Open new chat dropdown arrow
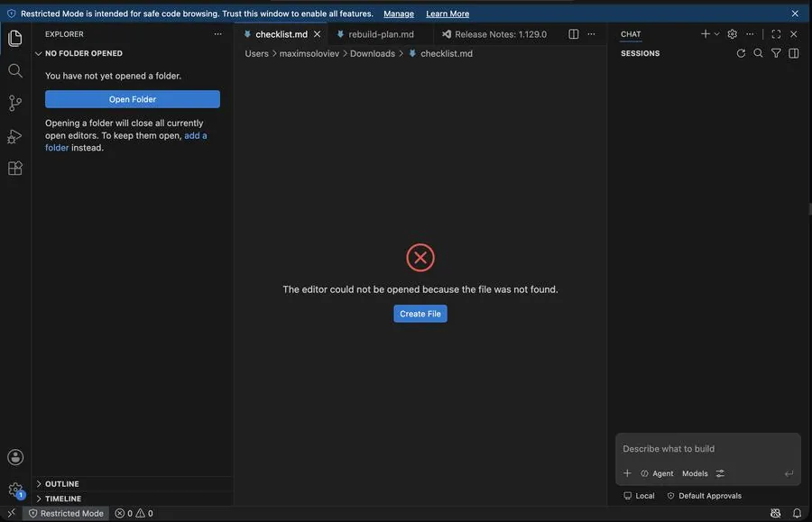This screenshot has height=522, width=812. [x=716, y=34]
